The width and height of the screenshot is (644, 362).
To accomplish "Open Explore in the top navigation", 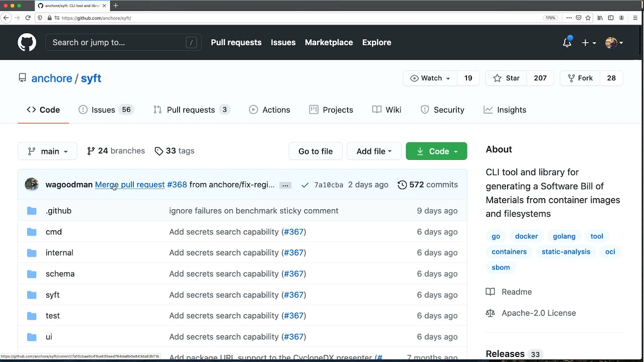I will (376, 43).
